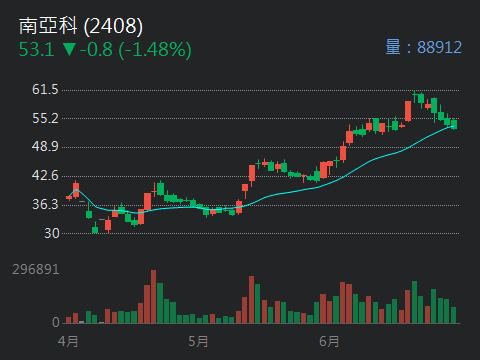Click the change value -0.8
Viewport: 480px width, 360px height.
[x=96, y=50]
